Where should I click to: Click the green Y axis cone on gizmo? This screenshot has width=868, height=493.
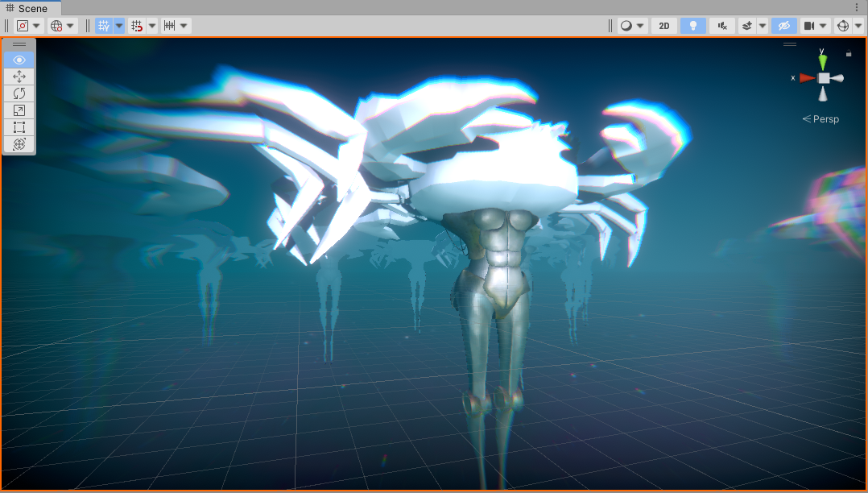[822, 61]
